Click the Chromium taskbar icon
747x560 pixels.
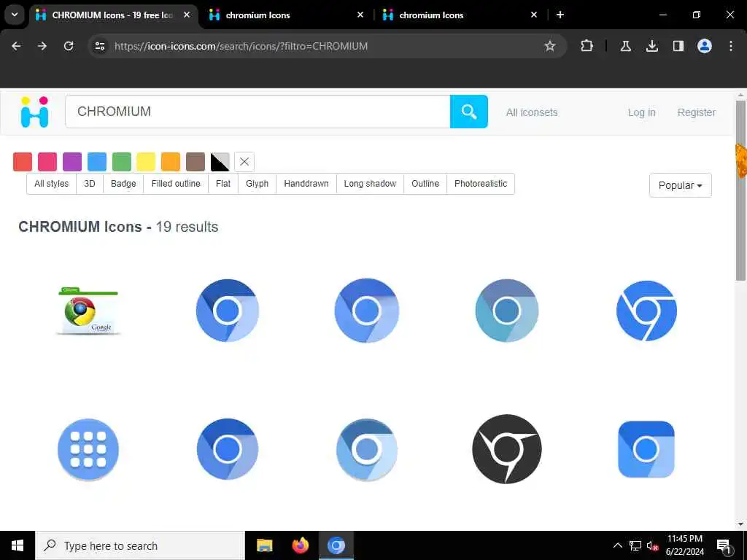[x=336, y=545]
